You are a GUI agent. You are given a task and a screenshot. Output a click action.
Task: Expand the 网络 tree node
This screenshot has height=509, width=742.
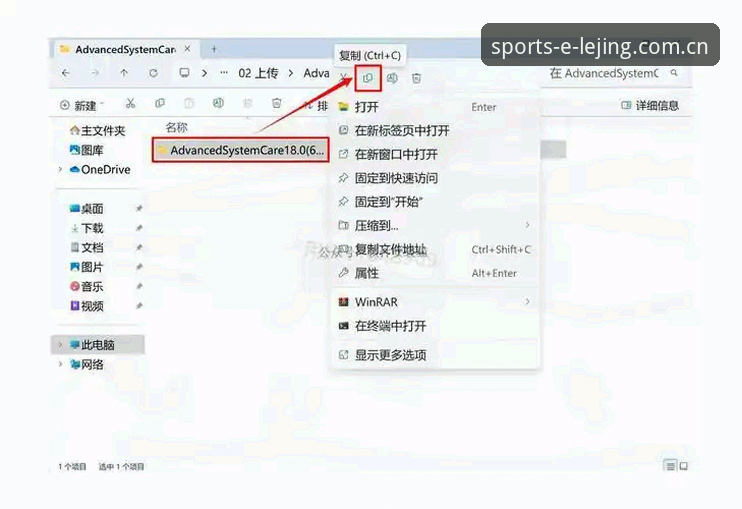pyautogui.click(x=61, y=364)
